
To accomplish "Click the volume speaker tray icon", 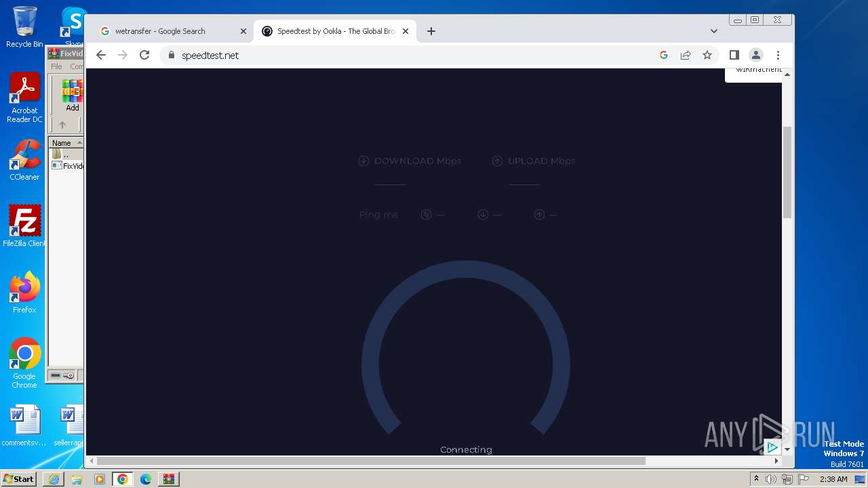I will pos(771,479).
